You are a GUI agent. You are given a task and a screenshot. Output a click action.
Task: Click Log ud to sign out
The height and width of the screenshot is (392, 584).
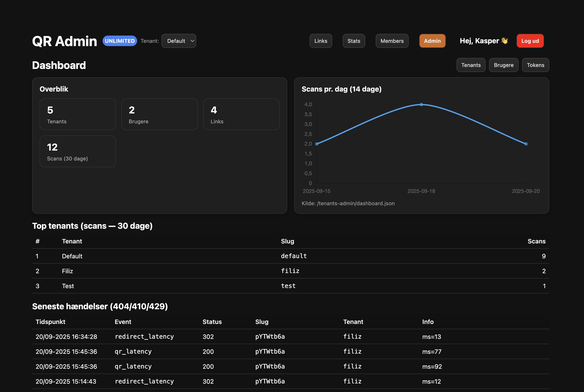pos(530,41)
